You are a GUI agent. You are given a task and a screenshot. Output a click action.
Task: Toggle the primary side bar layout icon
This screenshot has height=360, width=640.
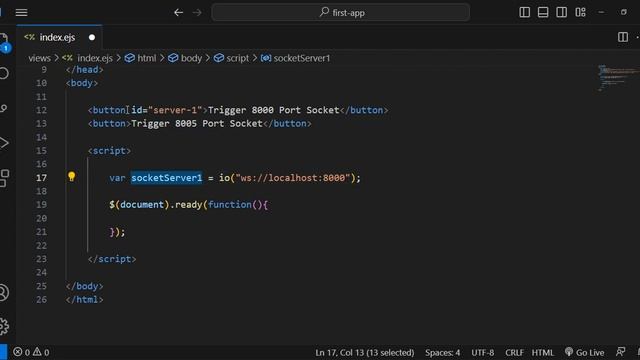(524, 12)
